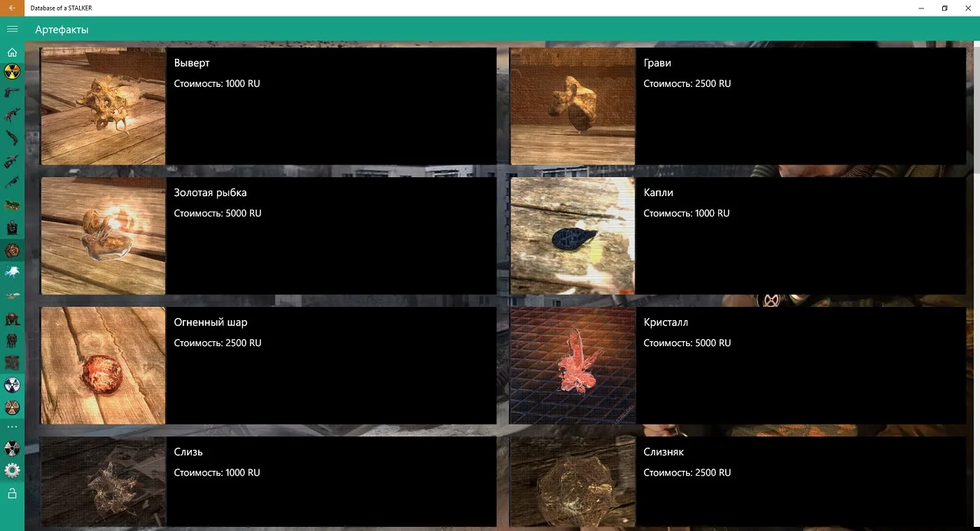Click the padlock icon in sidebar
This screenshot has height=531, width=980.
12,494
